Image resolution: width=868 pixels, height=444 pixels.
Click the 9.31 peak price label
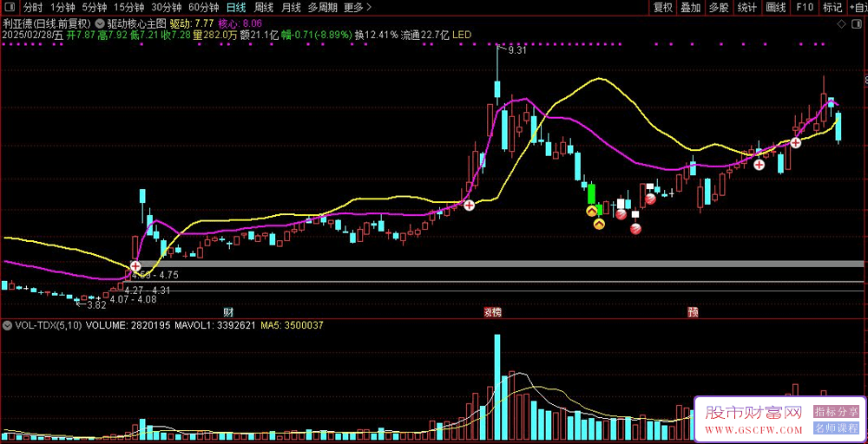[517, 50]
